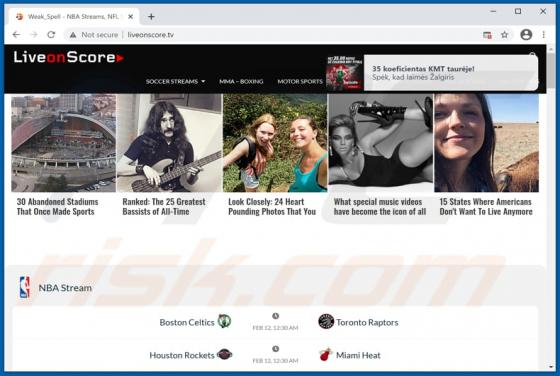Open the bassist with guitar photo thumbnail

[x=169, y=143]
